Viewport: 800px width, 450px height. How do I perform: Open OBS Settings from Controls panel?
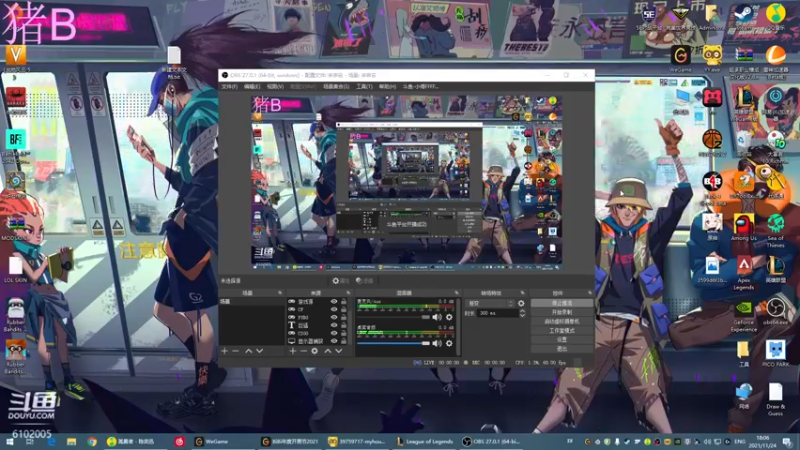562,340
